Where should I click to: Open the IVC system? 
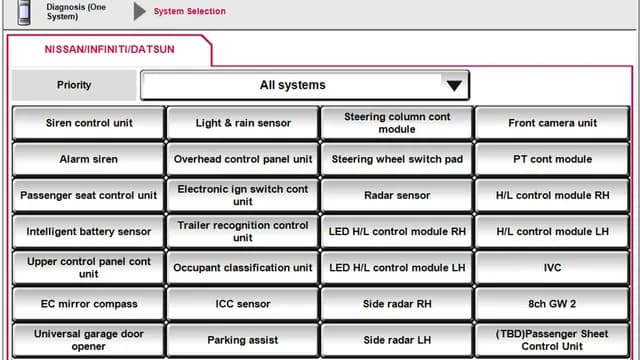pos(552,268)
